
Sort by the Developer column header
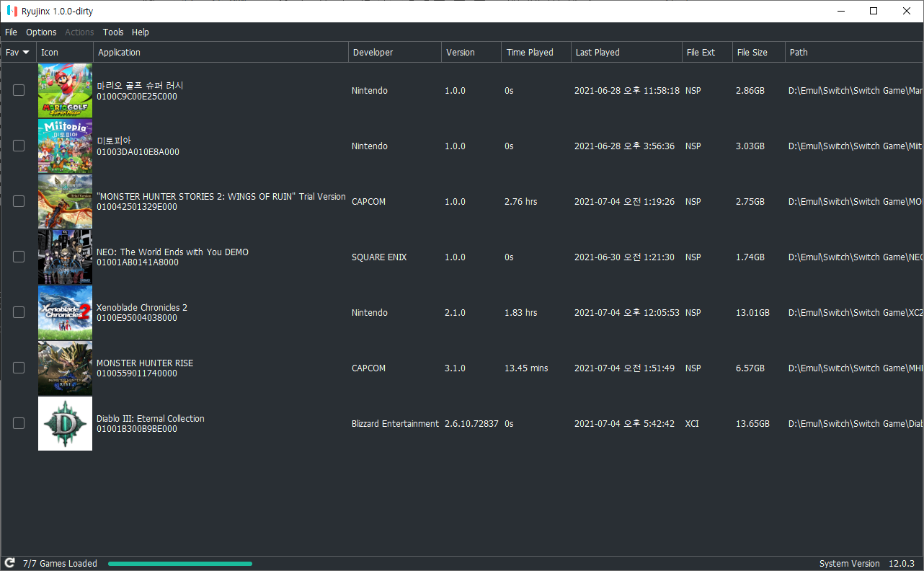coord(395,52)
